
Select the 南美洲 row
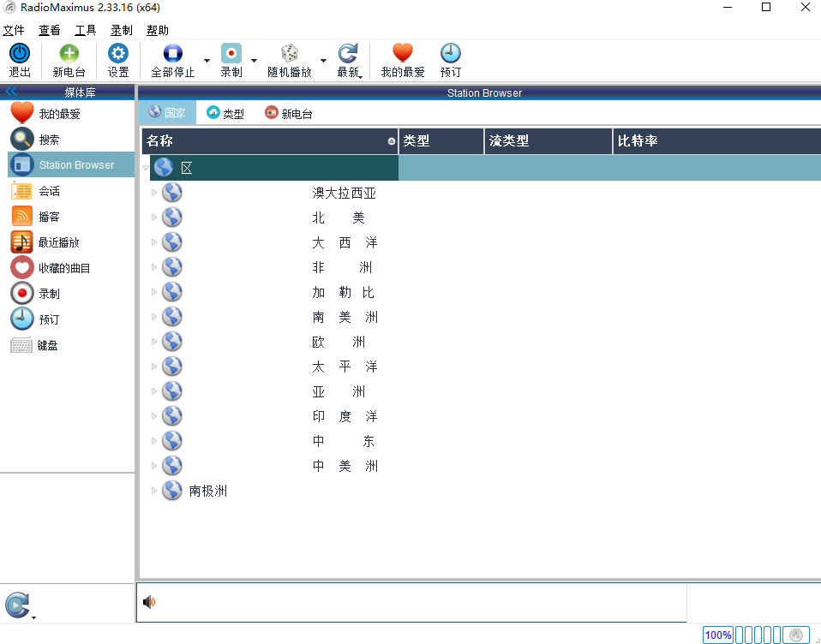tap(480, 317)
